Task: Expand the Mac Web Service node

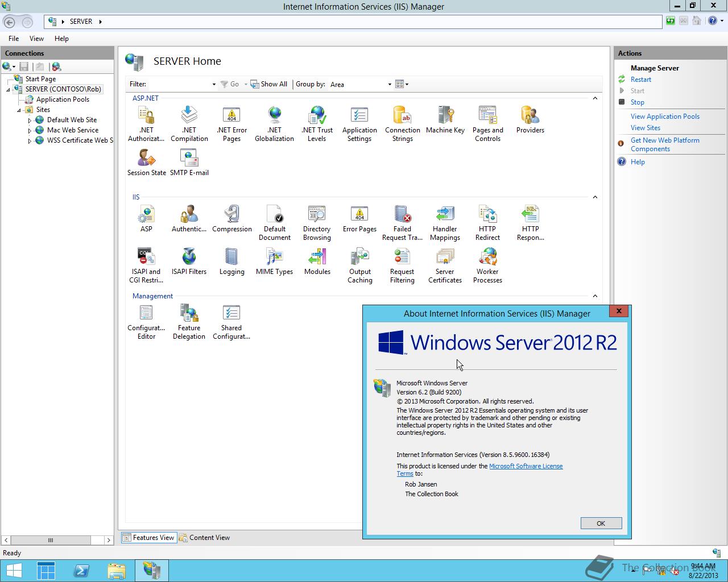Action: 30,131
